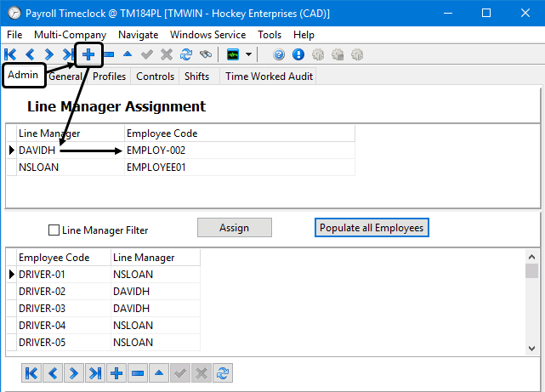Viewport: 545px width, 392px height.
Task: Switch to the Time Worked Audit tab
Action: [269, 77]
